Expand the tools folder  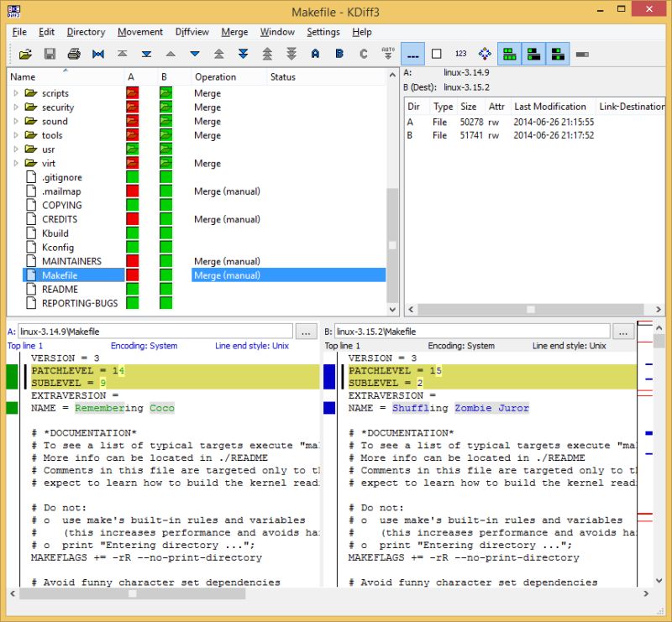tap(16, 135)
